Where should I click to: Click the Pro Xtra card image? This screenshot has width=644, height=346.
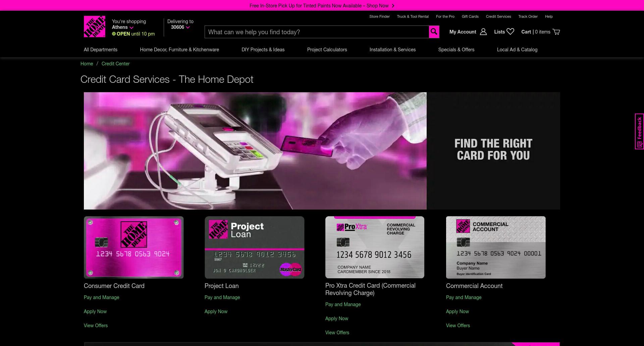(x=375, y=247)
